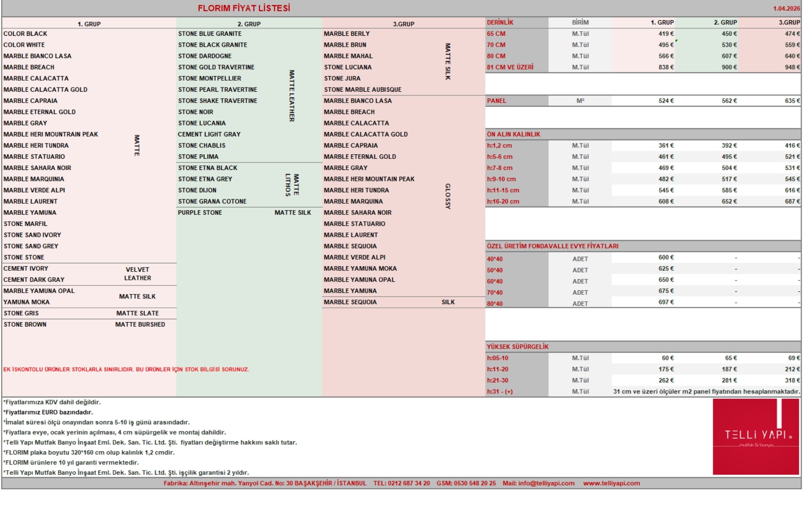Select the title "FLORIM FİYAT LİSTESİ"
Image resolution: width=803 pixels, height=532 pixels.
244,8
